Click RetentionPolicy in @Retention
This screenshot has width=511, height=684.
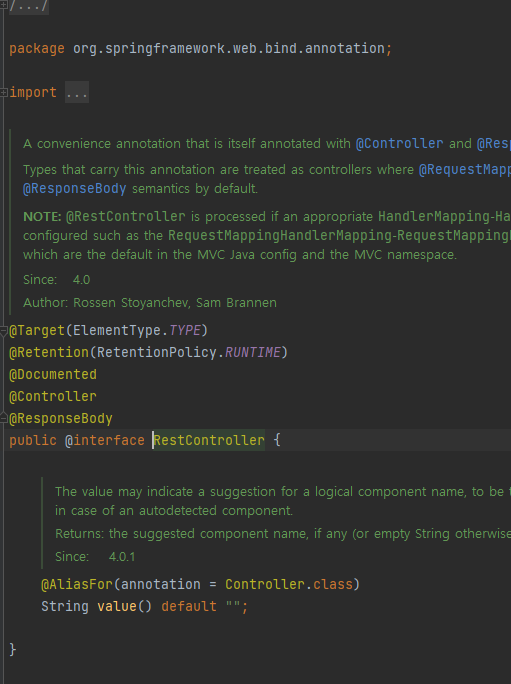[x=157, y=352]
